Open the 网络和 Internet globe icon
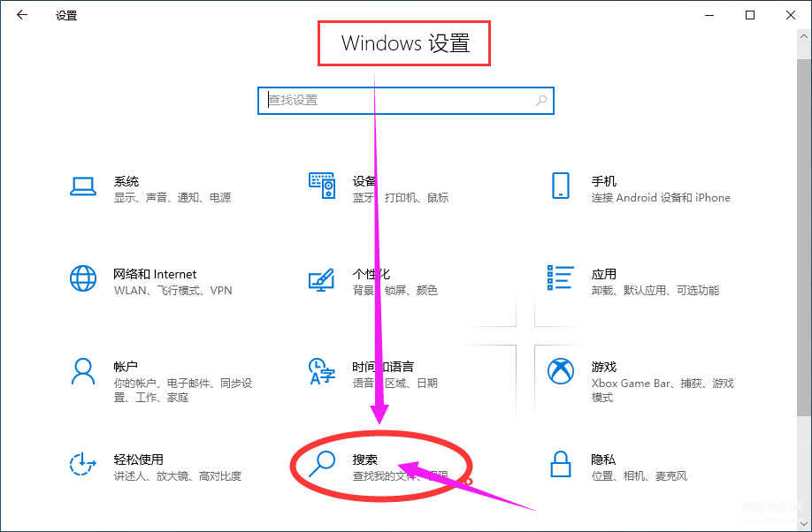Image resolution: width=812 pixels, height=532 pixels. (x=83, y=278)
